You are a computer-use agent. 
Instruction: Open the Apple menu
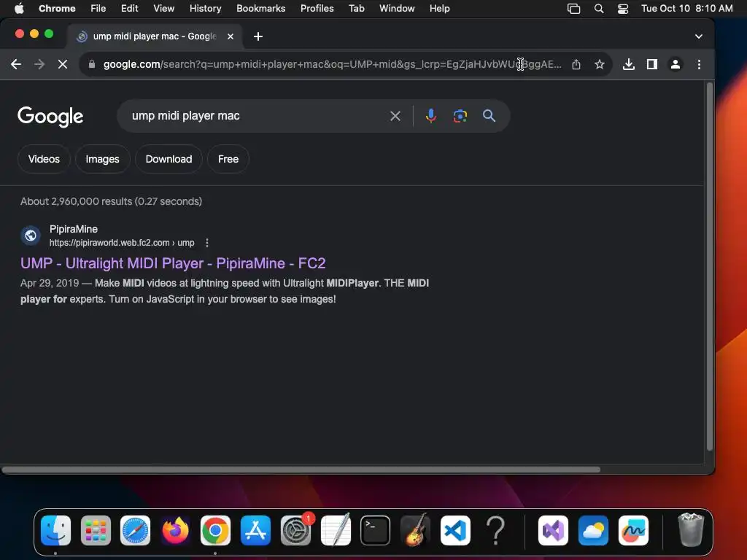point(19,8)
